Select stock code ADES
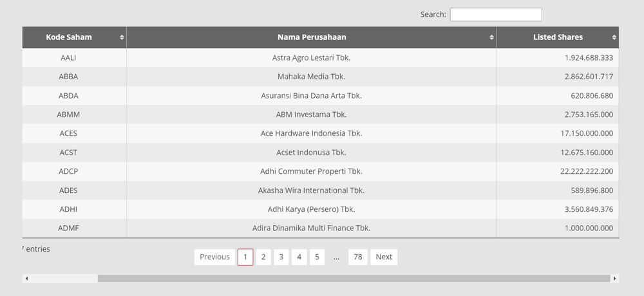This screenshot has width=644, height=296. click(68, 190)
